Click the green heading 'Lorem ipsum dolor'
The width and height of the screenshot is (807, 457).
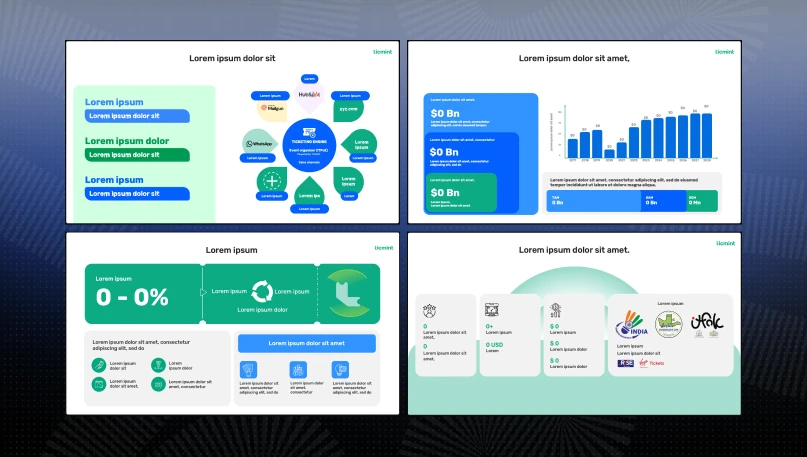[127, 140]
